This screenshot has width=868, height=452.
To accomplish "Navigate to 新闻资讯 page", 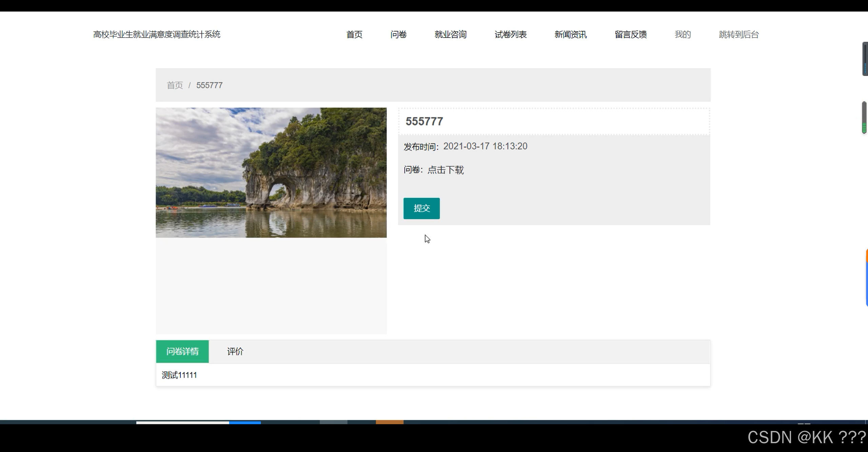I will [571, 35].
